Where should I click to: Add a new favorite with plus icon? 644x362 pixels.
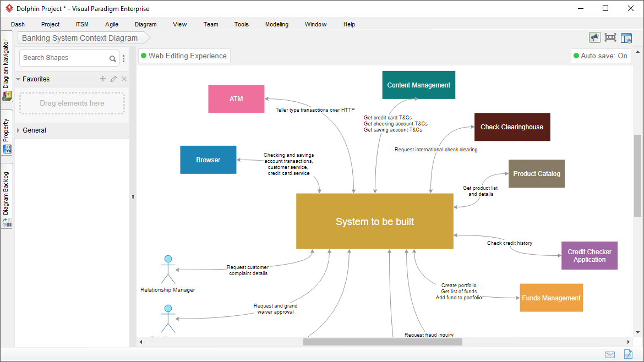point(103,79)
